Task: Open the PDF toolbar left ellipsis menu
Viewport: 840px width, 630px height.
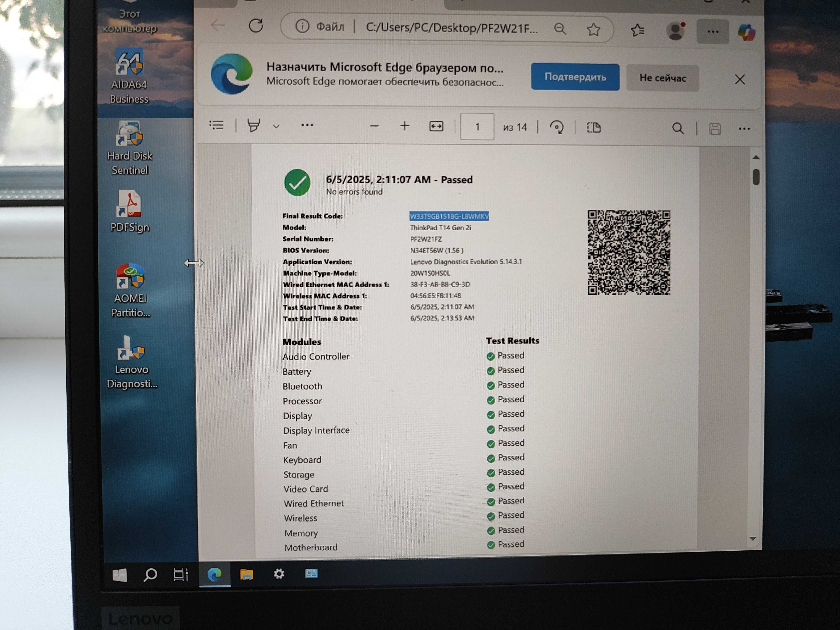Action: (307, 125)
